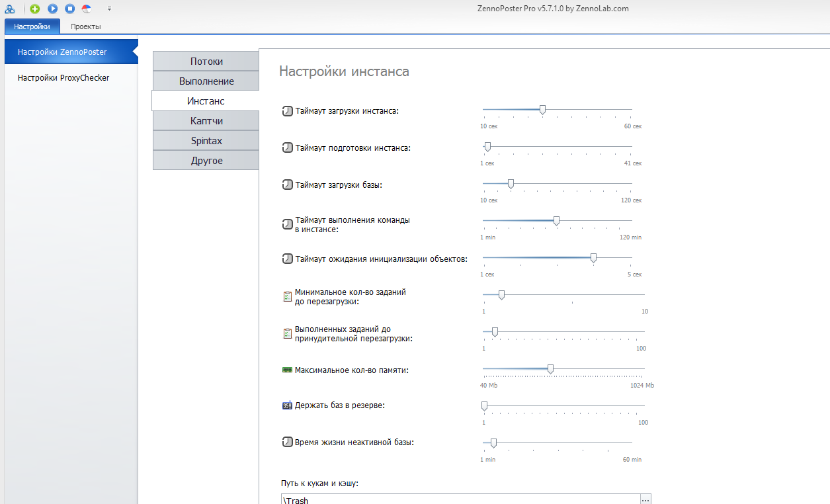Open the Другое settings tab
The width and height of the screenshot is (830, 504).
pos(206,161)
